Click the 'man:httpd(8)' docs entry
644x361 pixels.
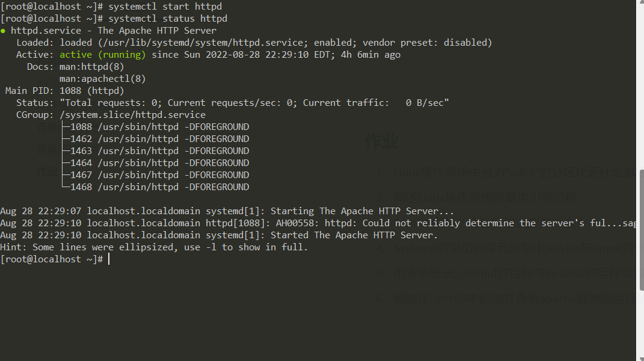(91, 67)
